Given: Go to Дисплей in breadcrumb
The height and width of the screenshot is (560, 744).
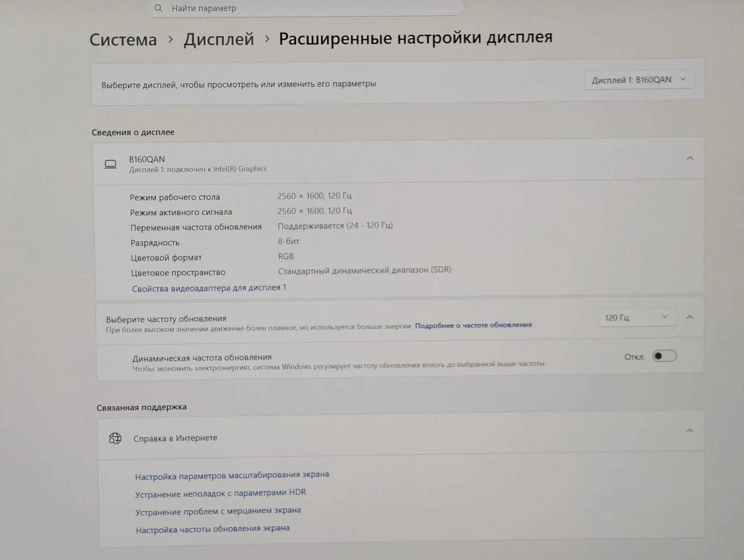Looking at the screenshot, I should [219, 39].
